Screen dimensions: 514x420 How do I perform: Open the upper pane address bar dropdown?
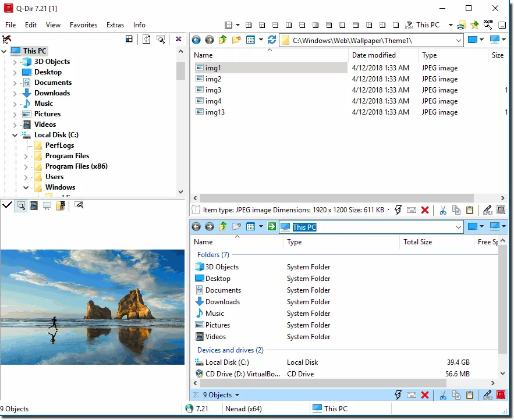click(458, 40)
